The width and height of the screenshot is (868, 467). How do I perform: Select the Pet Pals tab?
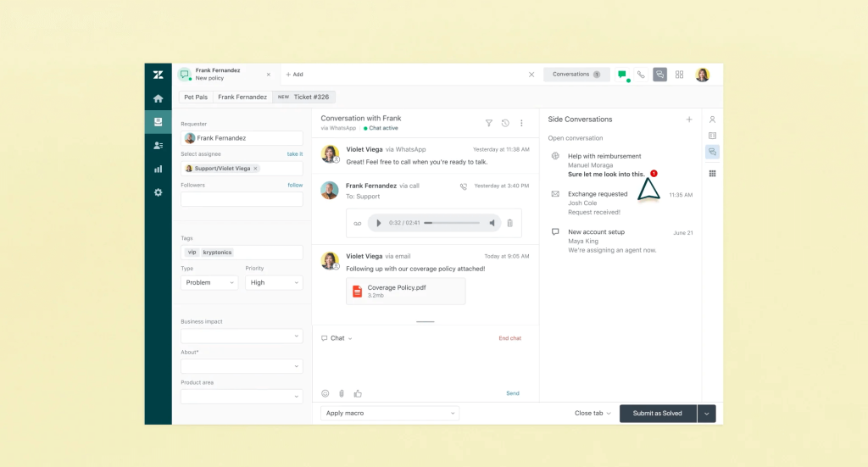coord(196,97)
